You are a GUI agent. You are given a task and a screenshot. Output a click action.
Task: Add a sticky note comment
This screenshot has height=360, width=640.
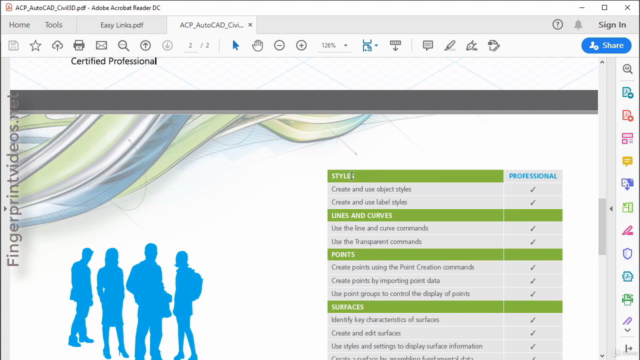tap(427, 45)
